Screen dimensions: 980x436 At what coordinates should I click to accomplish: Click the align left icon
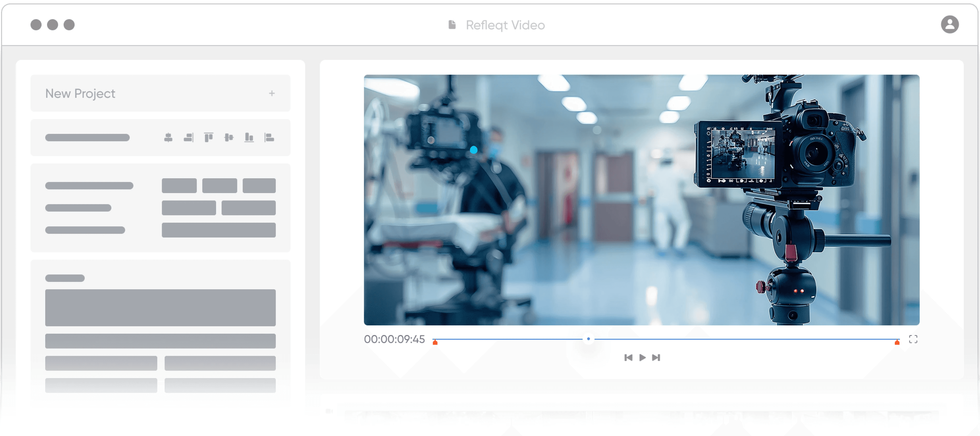[x=269, y=138]
